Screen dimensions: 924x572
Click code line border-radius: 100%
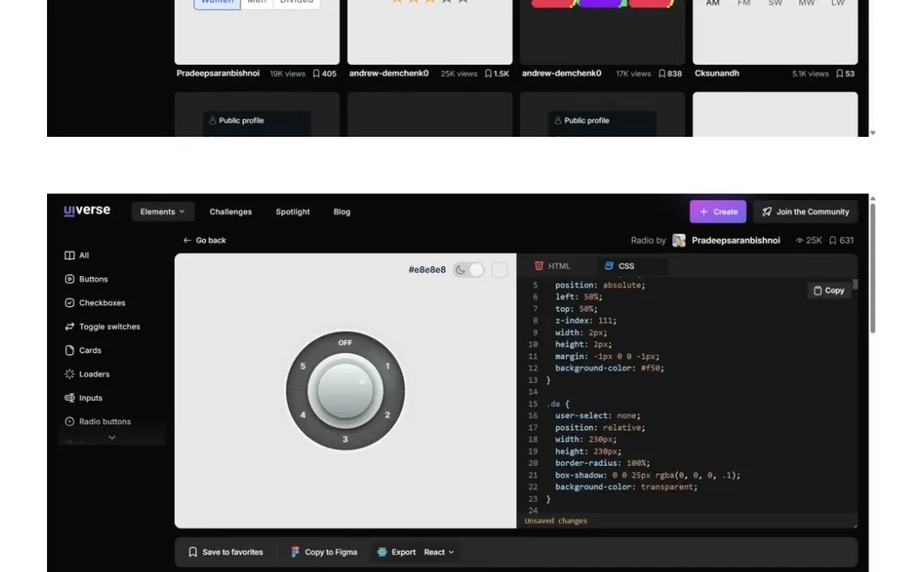tap(602, 463)
